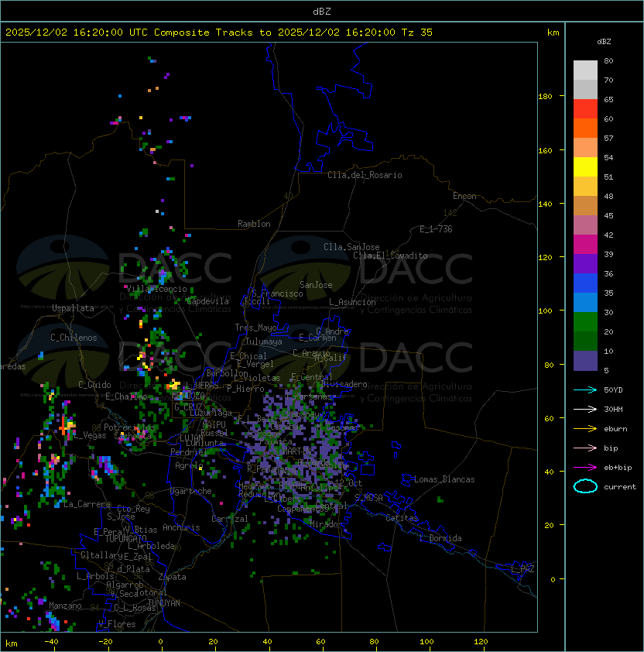Pick the light gray 70-80 dBZ swatch

tap(585, 70)
